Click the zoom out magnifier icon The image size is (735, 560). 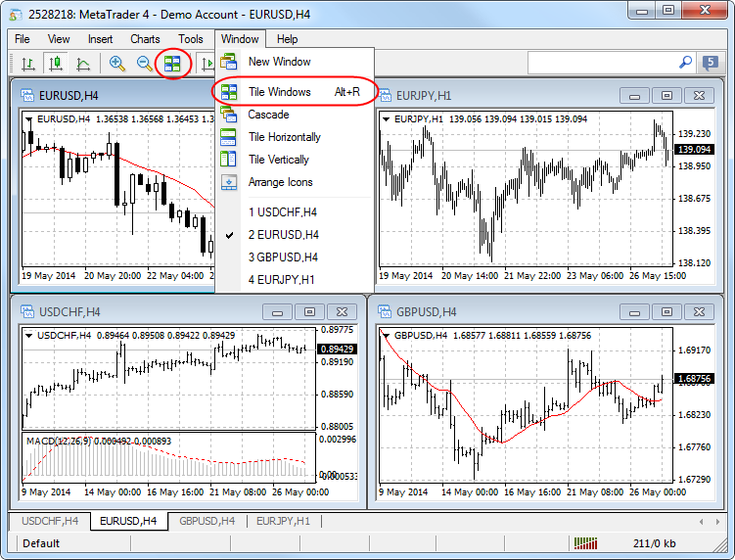tap(145, 64)
